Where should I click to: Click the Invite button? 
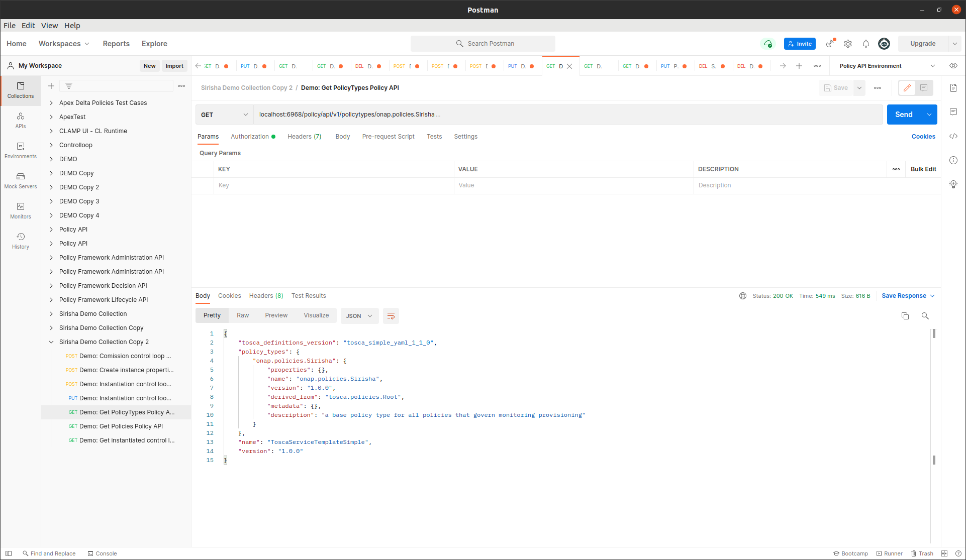click(x=800, y=44)
